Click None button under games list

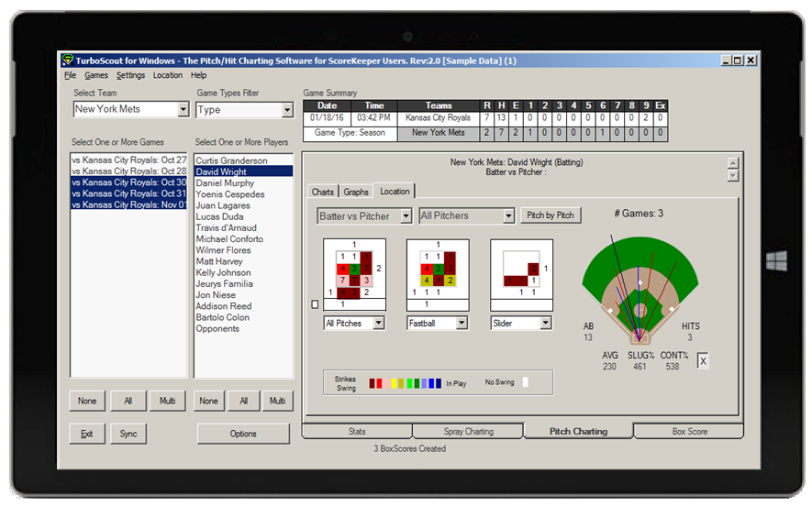tap(87, 401)
